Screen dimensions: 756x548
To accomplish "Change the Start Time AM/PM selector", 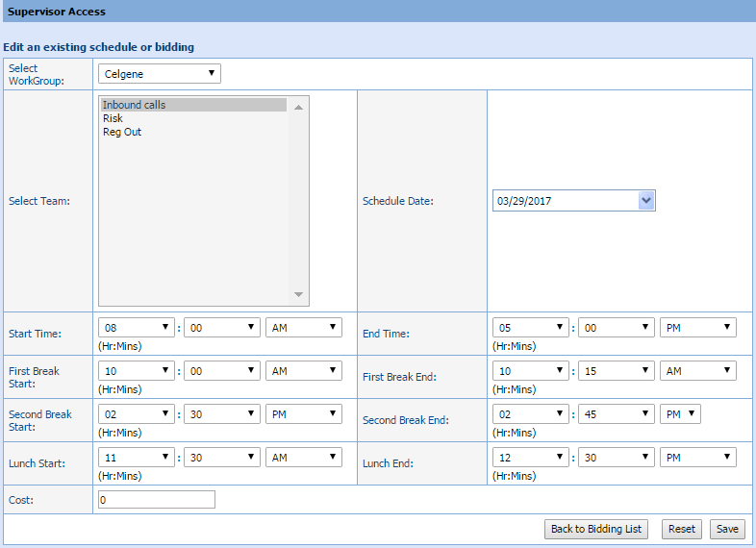I will point(304,328).
